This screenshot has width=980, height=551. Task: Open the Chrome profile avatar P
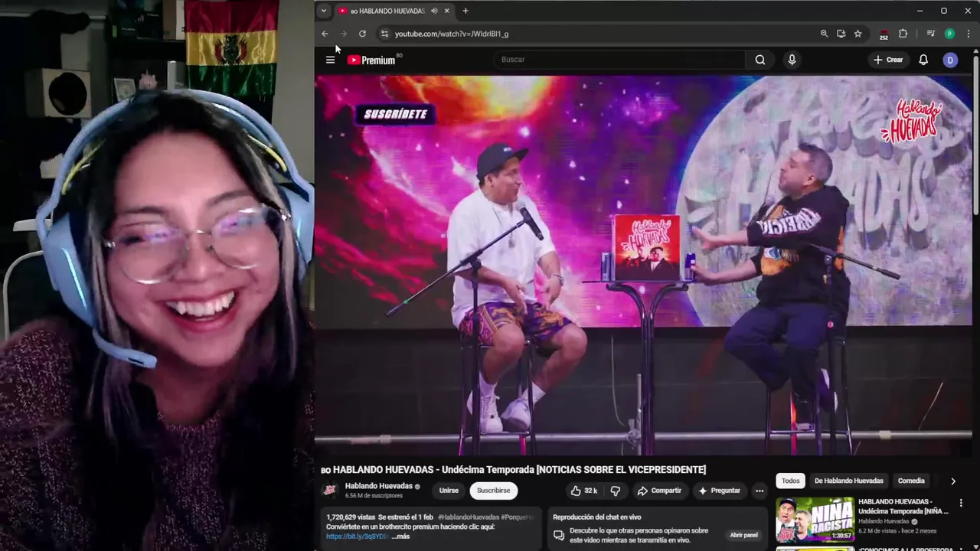(x=949, y=34)
